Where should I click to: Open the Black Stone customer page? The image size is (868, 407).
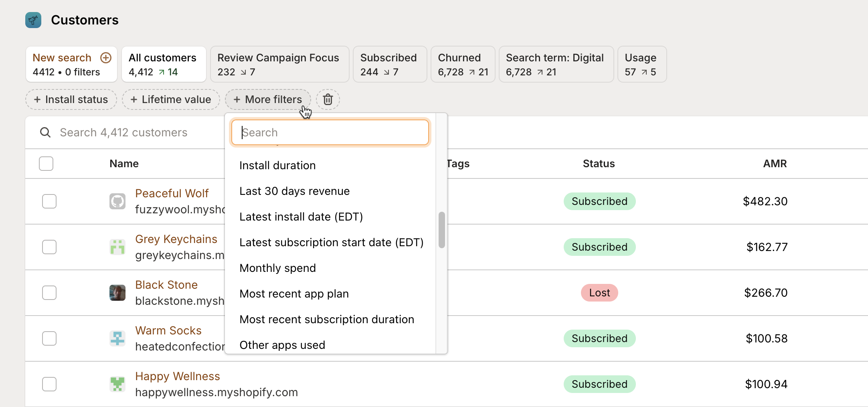tap(166, 284)
